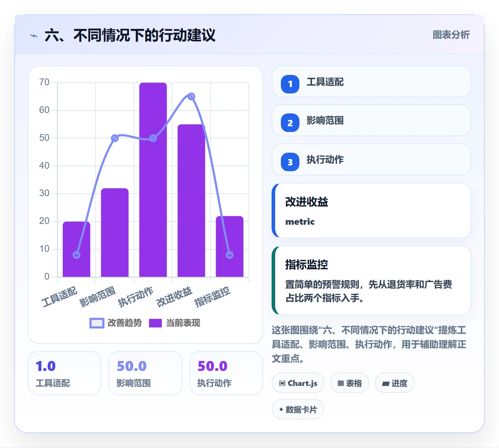
Task: Toggle the 当前表现 legend swatch
Action: click(155, 323)
